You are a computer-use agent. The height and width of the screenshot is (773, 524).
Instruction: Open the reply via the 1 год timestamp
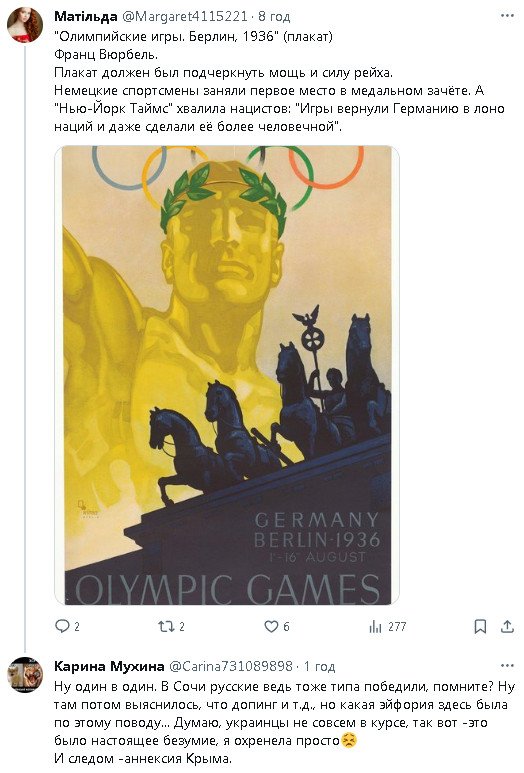pyautogui.click(x=319, y=667)
